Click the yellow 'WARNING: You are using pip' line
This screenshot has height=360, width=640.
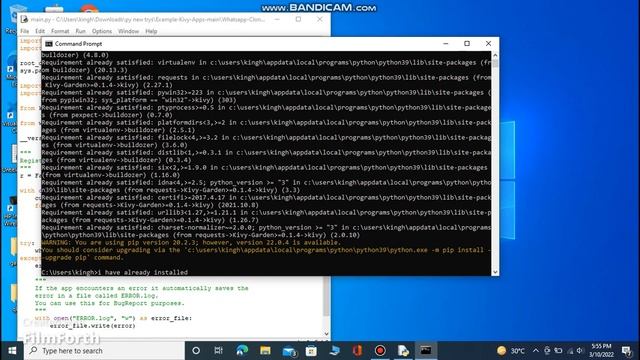[191, 242]
